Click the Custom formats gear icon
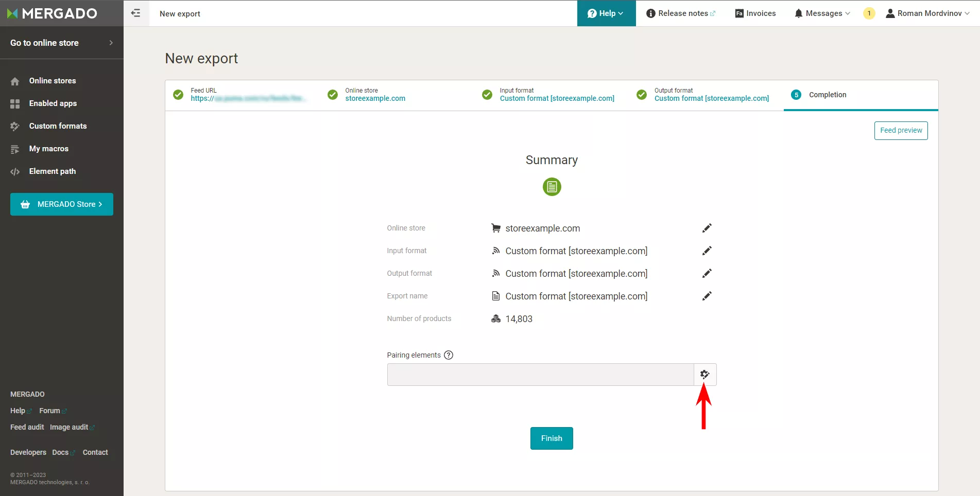This screenshot has height=496, width=980. point(15,127)
